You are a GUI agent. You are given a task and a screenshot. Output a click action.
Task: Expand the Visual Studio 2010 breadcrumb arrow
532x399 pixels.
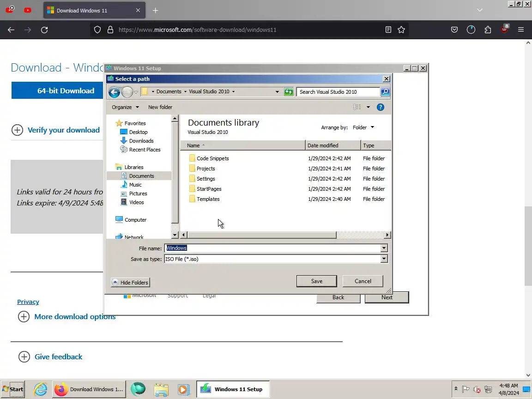click(x=233, y=91)
